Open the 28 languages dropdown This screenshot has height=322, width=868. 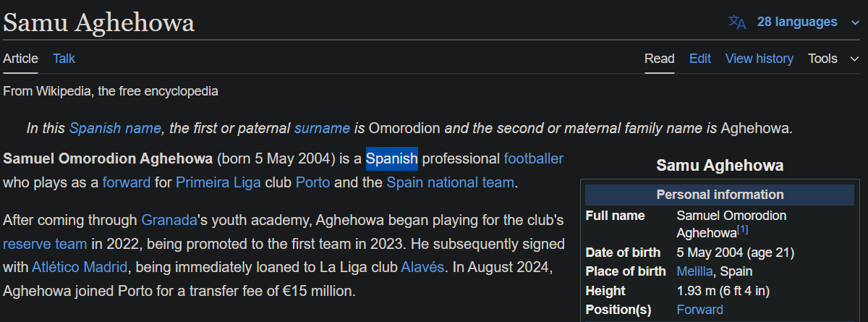coord(796,22)
